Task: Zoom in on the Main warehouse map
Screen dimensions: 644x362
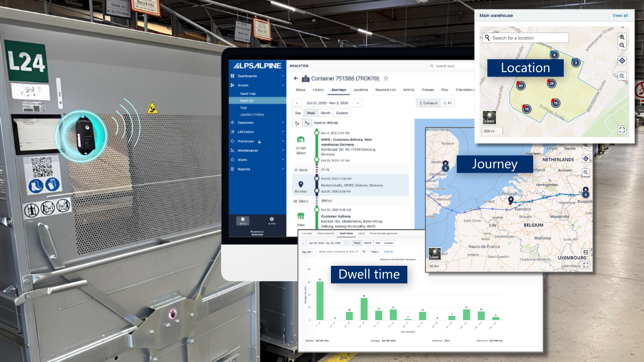Action: coord(622,37)
